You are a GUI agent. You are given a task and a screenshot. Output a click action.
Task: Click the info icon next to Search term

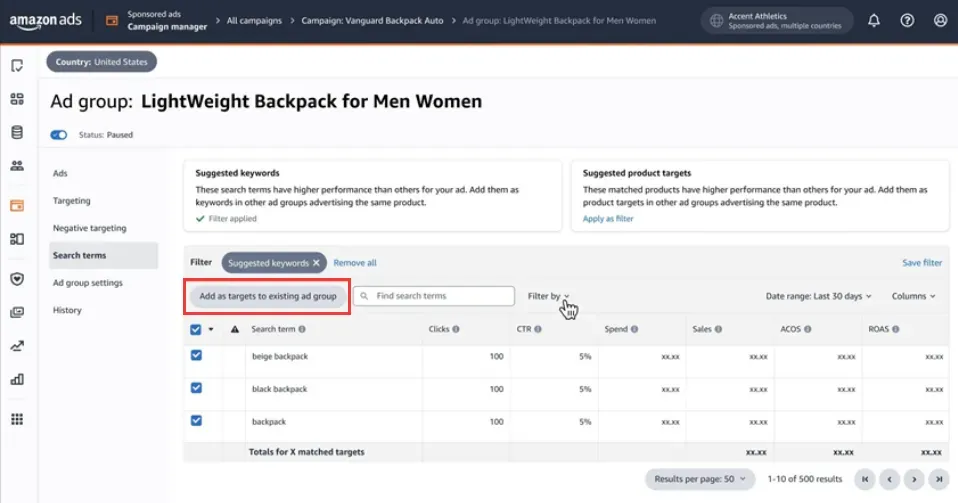302,329
